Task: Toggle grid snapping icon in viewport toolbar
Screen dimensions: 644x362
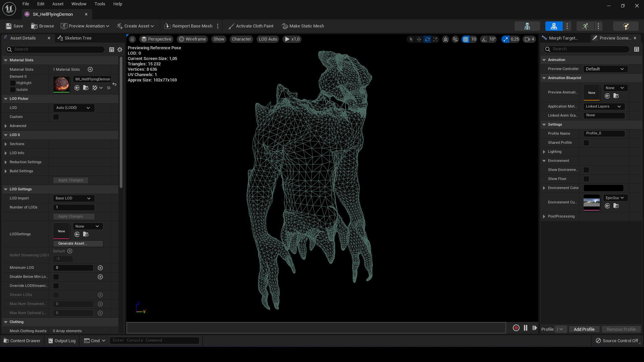Action: (466, 39)
